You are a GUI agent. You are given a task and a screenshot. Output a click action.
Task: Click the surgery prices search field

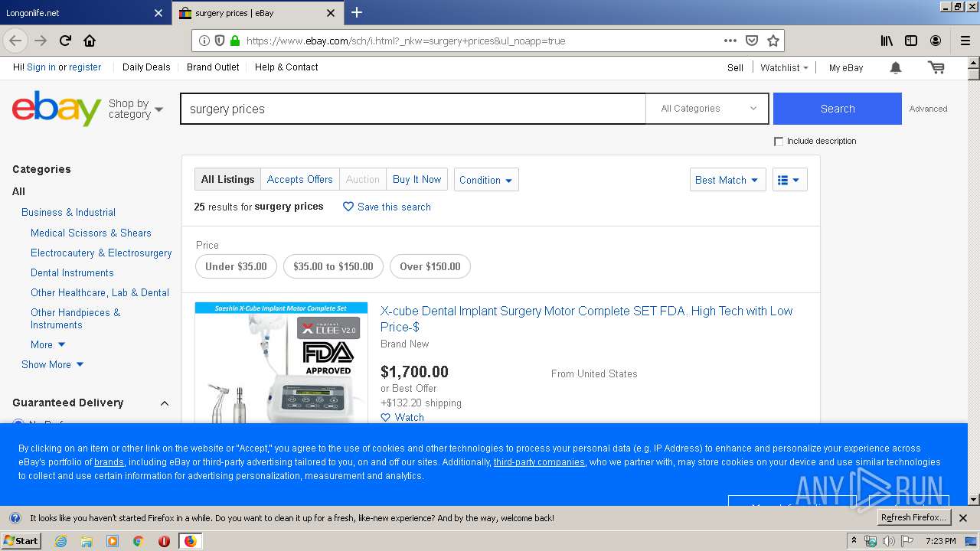[x=413, y=109]
